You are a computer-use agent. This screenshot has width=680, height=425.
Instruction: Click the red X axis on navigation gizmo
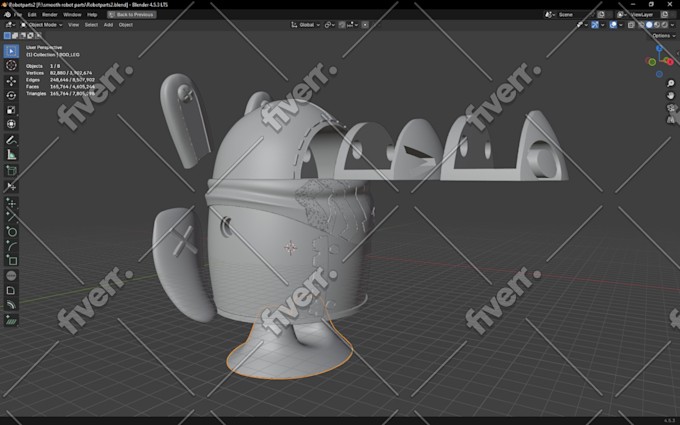(x=670, y=62)
